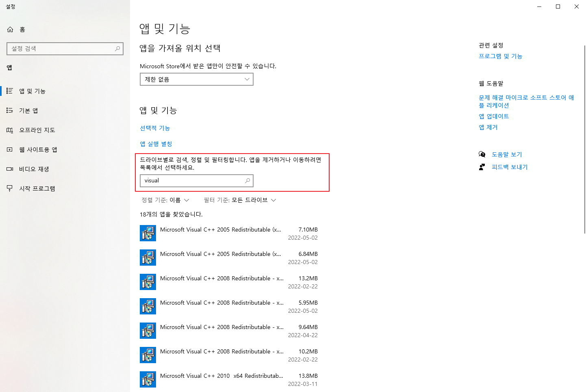Click the app search field containing visual
586x392 pixels.
coord(197,181)
